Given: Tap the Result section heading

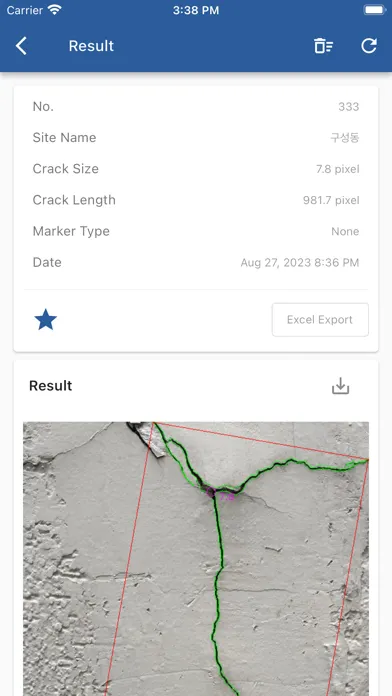Looking at the screenshot, I should [51, 386].
